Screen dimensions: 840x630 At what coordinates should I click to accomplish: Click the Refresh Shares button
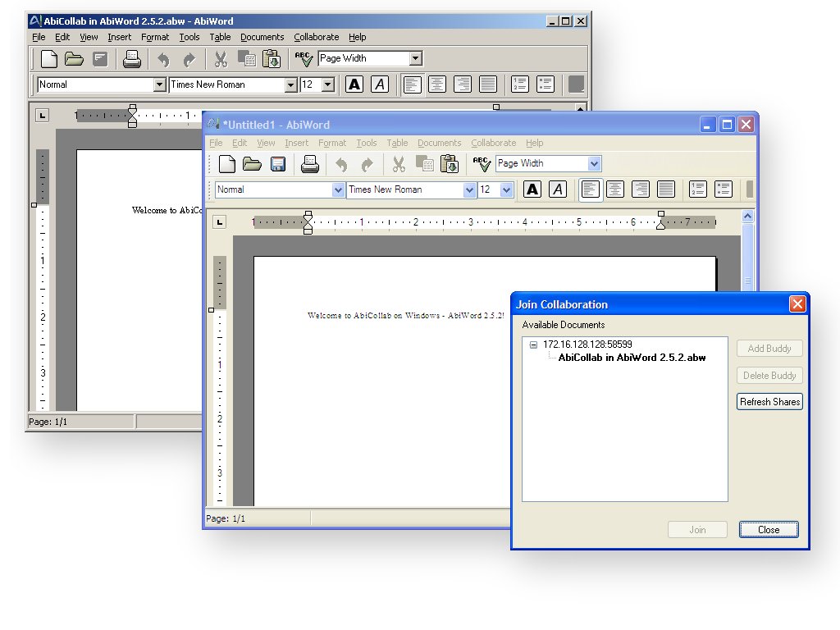769,402
